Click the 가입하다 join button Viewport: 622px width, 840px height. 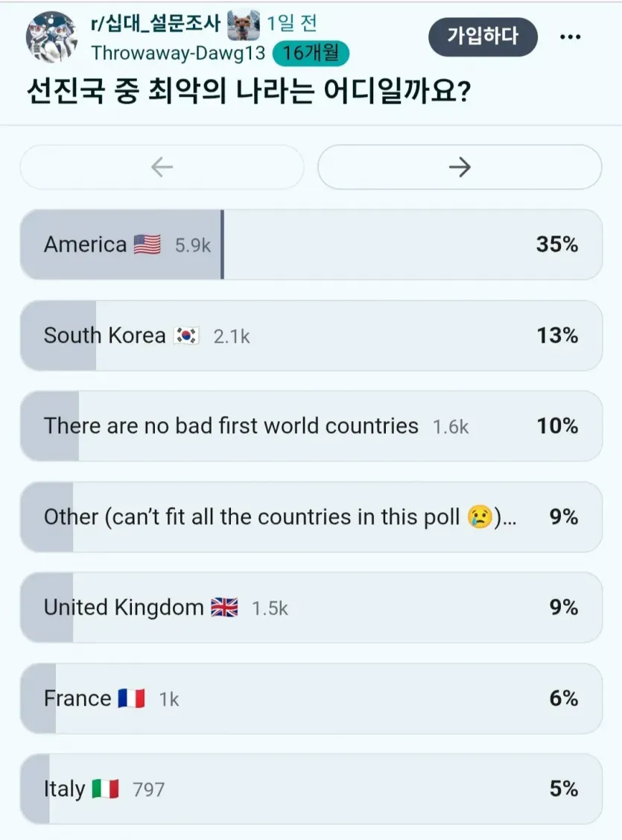coord(483,37)
